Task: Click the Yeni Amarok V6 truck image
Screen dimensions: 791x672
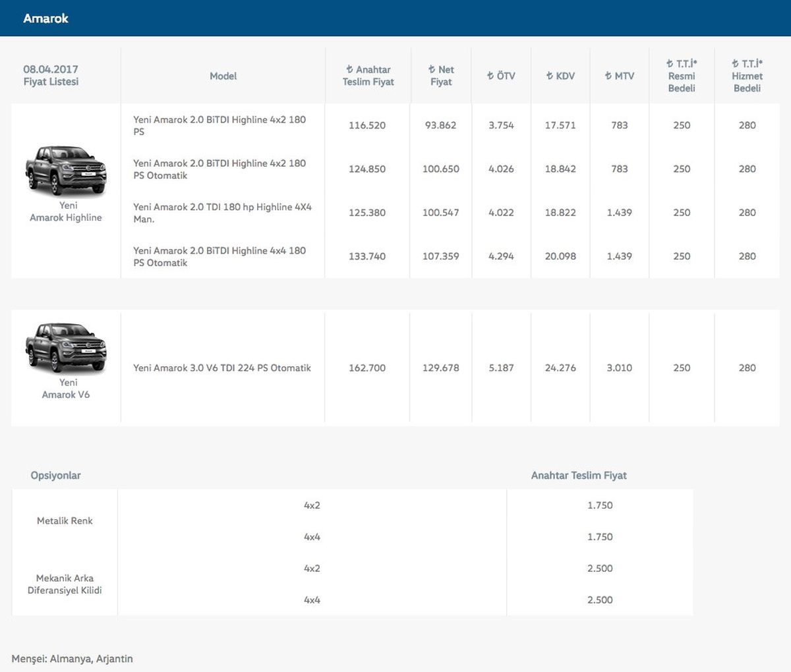Action: (66, 348)
